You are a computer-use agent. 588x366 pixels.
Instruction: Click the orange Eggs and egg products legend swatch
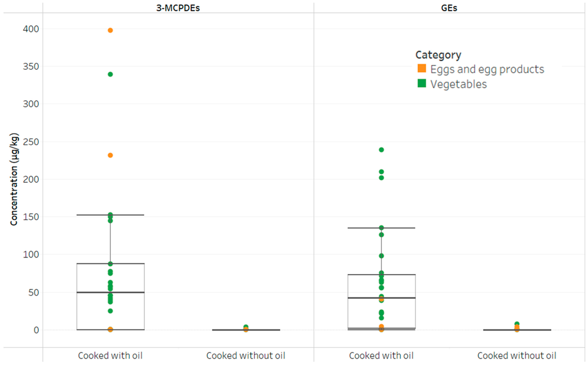(421, 68)
